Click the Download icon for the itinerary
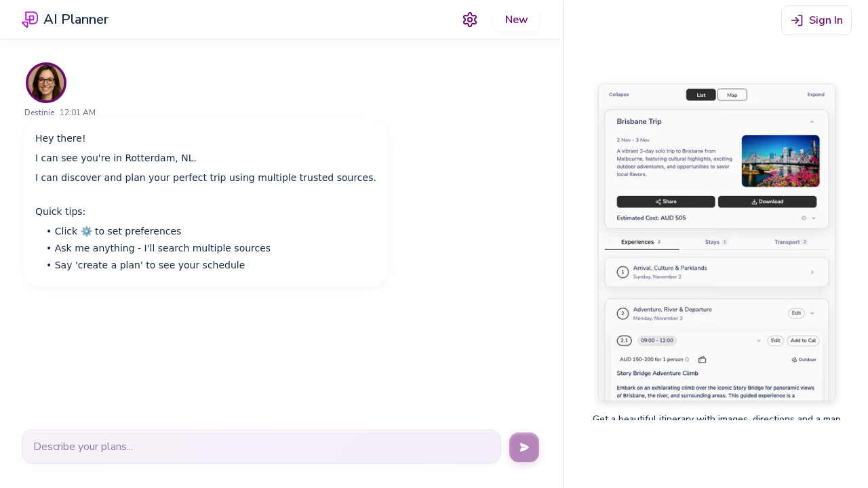 (754, 201)
